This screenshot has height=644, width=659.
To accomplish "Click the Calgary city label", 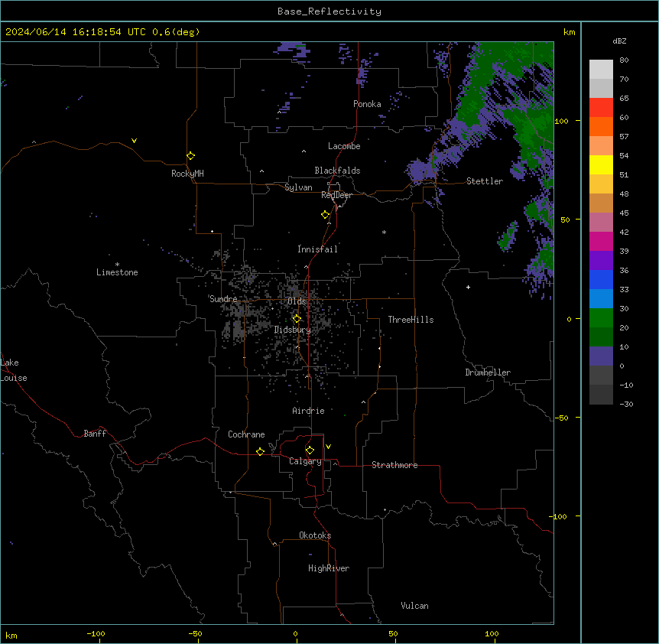I will (305, 461).
